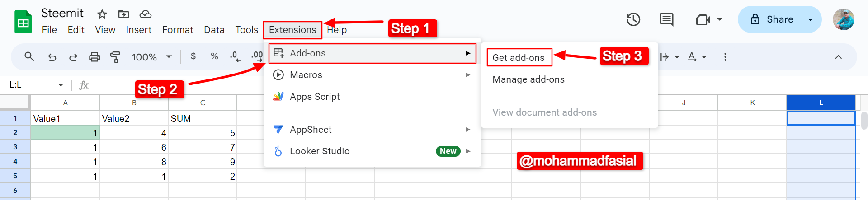Choose Apps Script from Extensions menu
868x200 pixels.
373,97
